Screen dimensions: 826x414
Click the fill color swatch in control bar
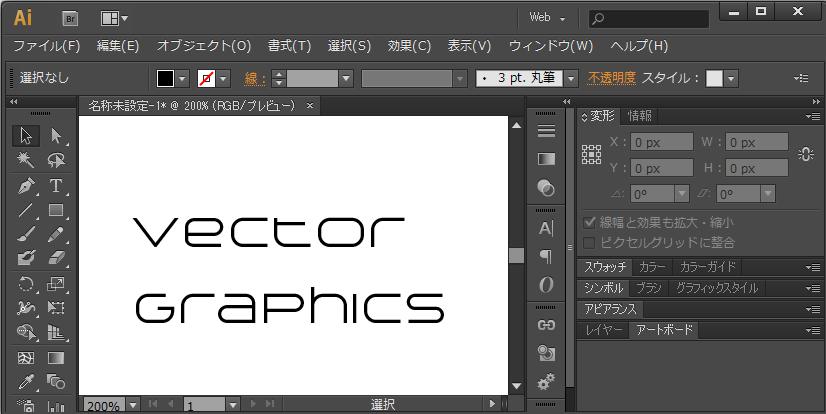pos(166,78)
